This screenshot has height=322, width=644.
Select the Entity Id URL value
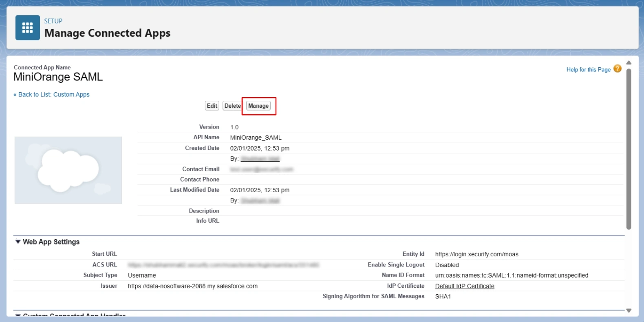(476, 254)
